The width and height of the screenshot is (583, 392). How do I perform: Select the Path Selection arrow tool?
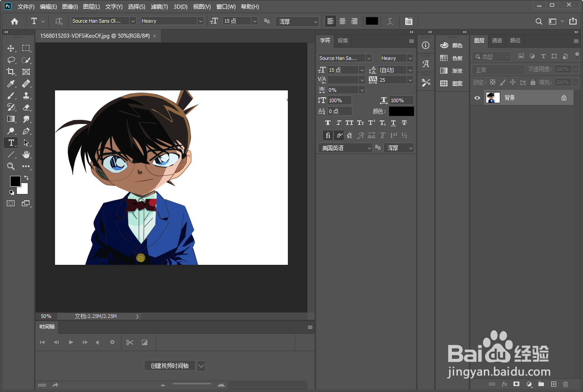pos(26,143)
